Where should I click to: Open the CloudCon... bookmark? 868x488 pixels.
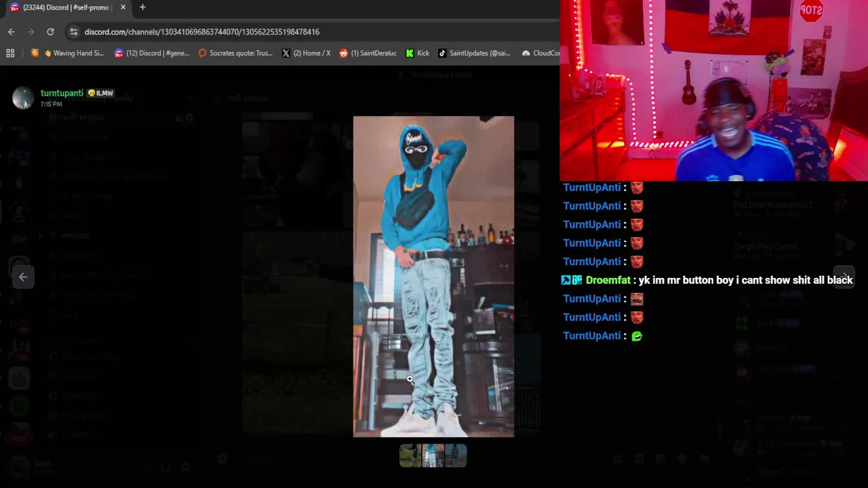540,53
